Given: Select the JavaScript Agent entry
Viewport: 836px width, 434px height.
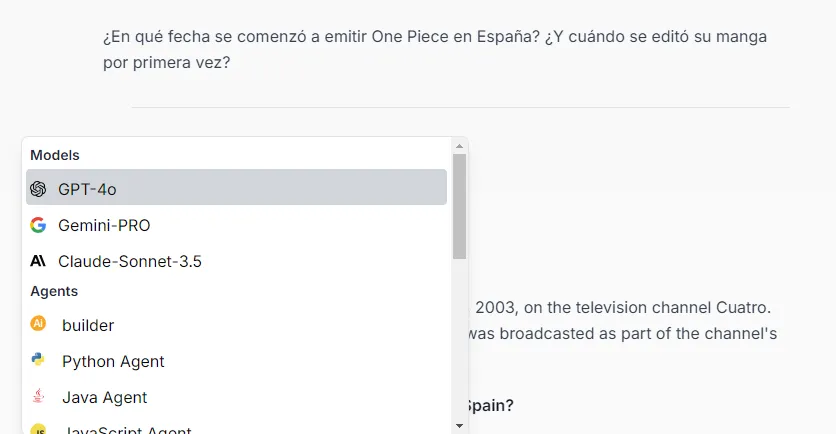Looking at the screenshot, I should click(236, 428).
